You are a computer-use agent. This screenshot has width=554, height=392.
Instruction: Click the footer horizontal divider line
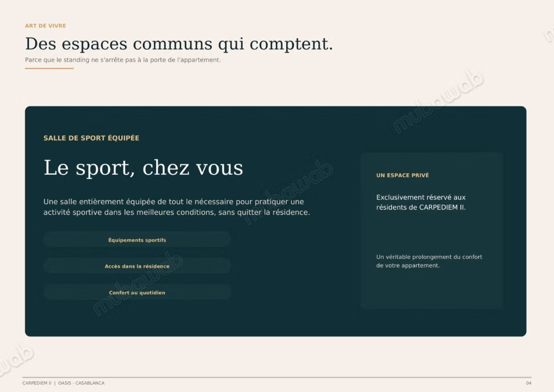coord(277,377)
